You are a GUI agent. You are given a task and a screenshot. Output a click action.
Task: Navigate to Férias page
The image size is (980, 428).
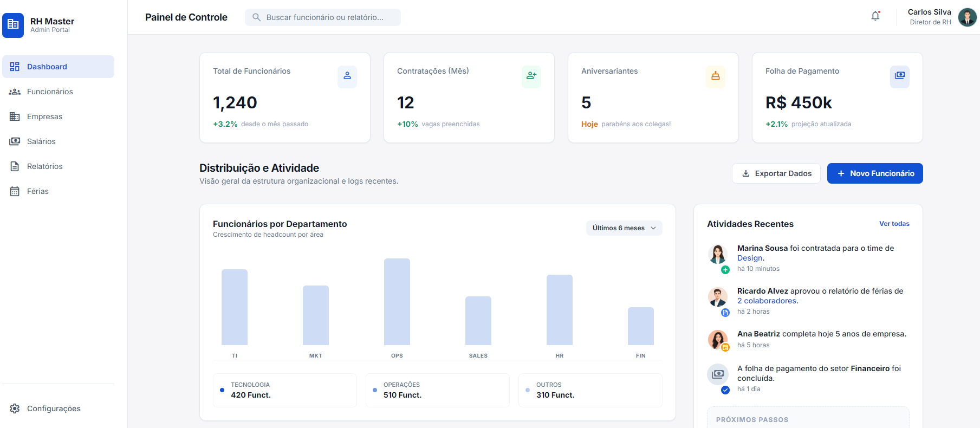click(37, 191)
